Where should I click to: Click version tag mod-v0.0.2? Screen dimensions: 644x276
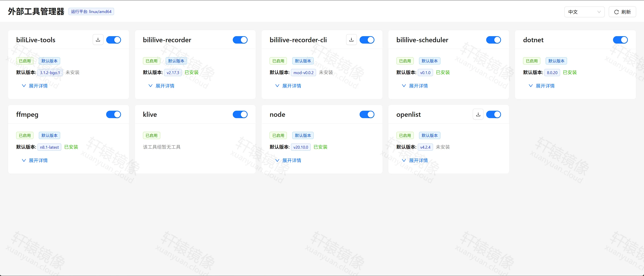303,73
